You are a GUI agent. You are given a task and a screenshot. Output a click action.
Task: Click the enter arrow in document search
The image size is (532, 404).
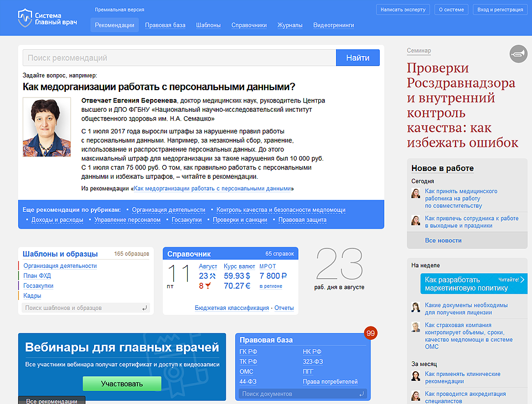[361, 394]
